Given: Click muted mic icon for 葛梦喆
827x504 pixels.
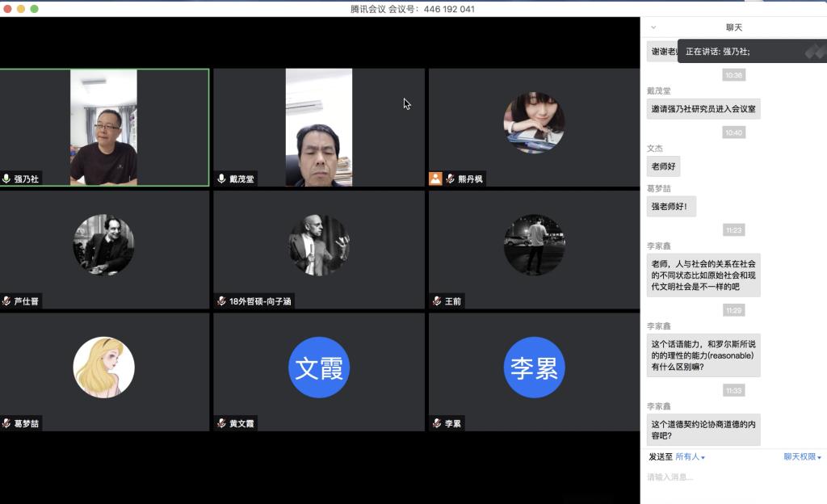Looking at the screenshot, I should (x=6, y=423).
